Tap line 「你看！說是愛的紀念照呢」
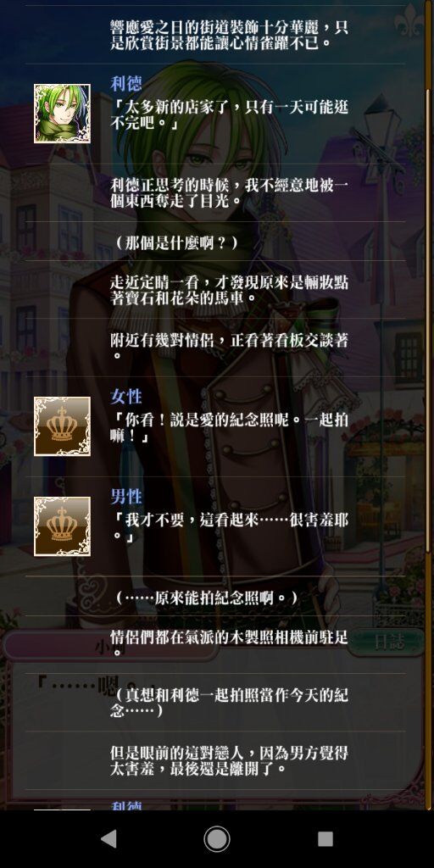The image size is (434, 868). click(x=229, y=427)
